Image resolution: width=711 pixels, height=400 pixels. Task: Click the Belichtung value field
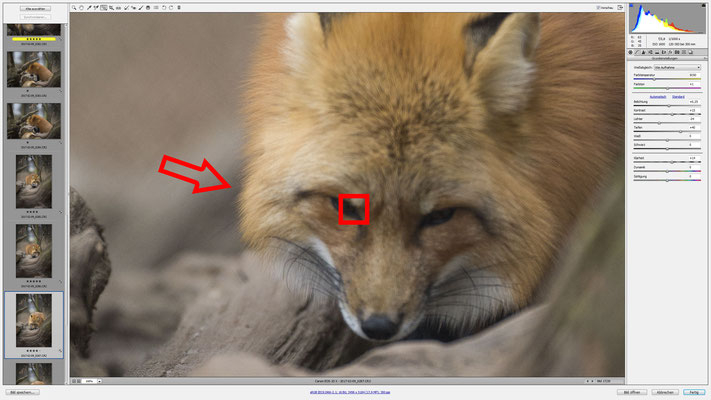pyautogui.click(x=693, y=102)
